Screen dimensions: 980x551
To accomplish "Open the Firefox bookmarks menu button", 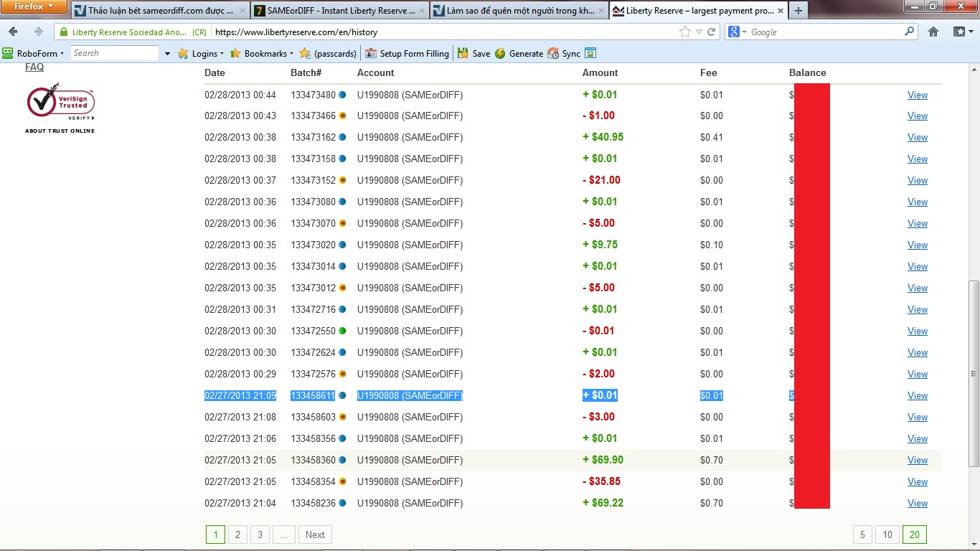I will (x=961, y=32).
